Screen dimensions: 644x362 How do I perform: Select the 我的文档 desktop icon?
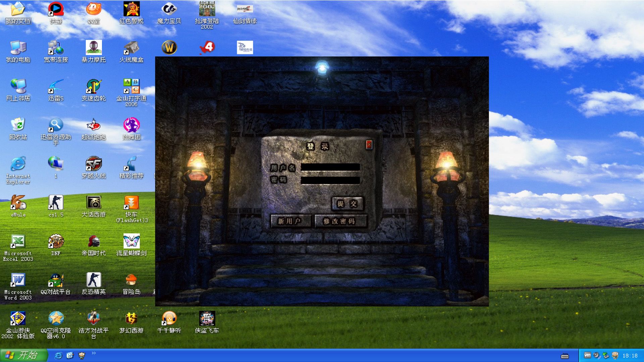18,13
